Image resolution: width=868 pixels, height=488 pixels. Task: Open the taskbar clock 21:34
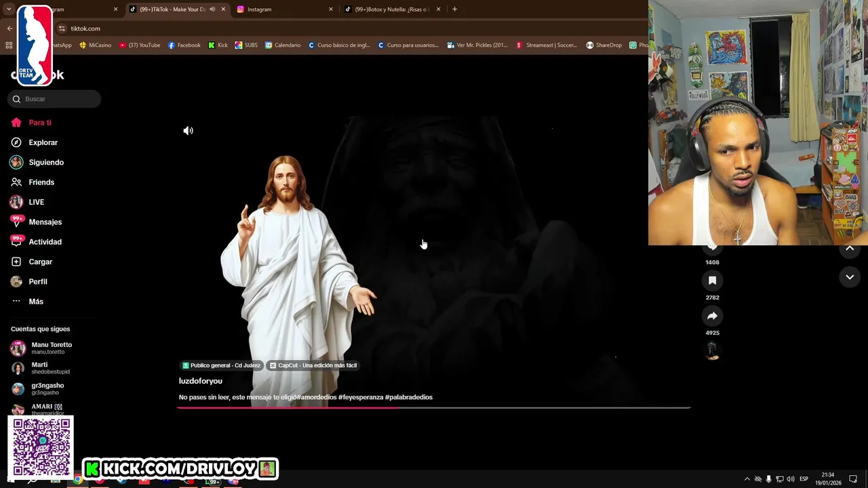click(828, 479)
